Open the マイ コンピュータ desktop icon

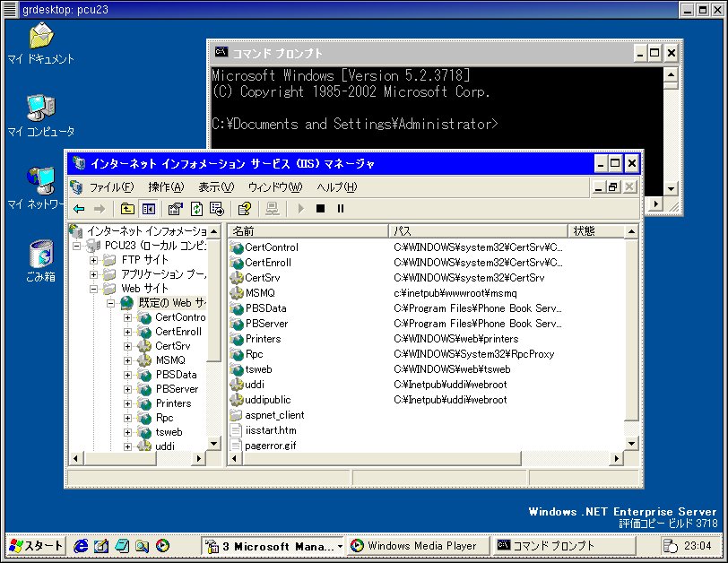coord(41,117)
